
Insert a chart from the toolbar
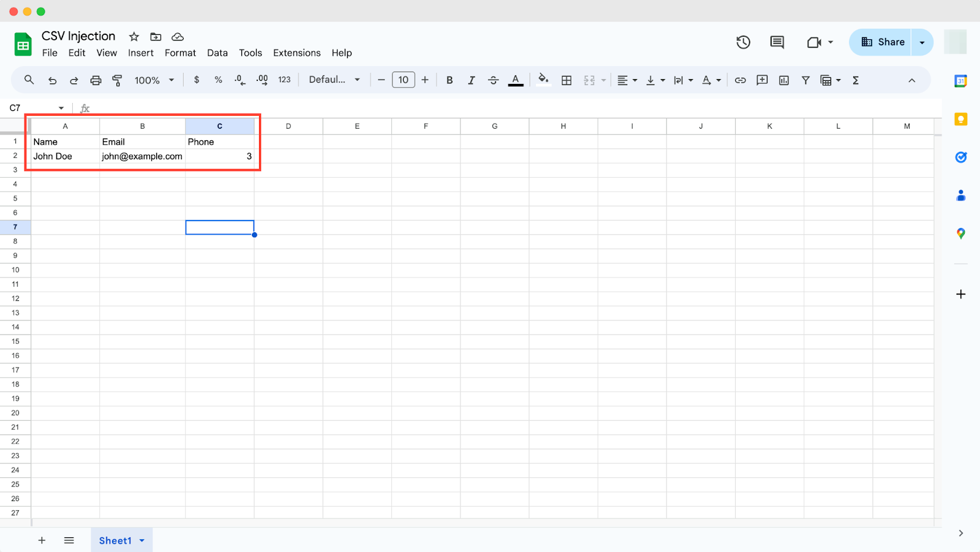click(x=783, y=80)
